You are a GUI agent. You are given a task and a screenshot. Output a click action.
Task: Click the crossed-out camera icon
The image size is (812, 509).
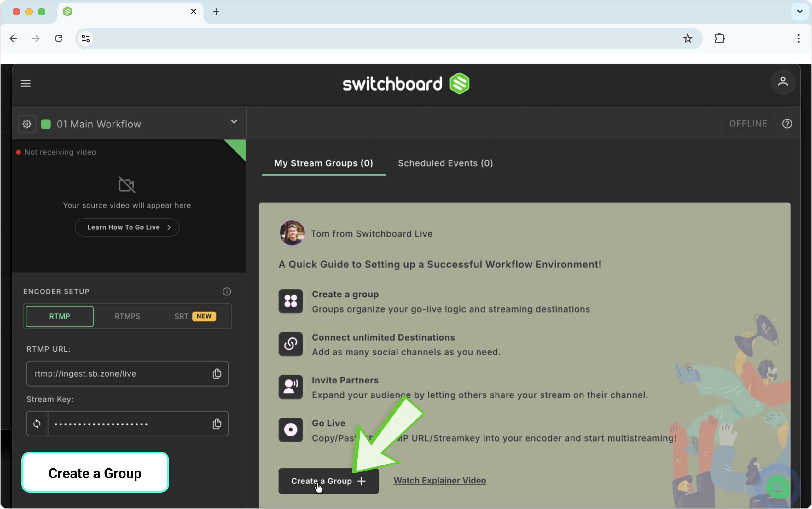(127, 184)
